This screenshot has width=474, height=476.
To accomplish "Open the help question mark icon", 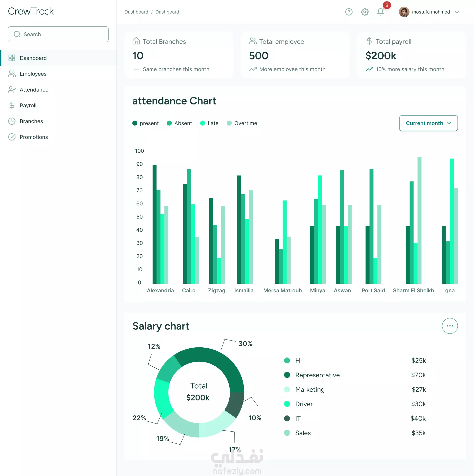I will (349, 12).
